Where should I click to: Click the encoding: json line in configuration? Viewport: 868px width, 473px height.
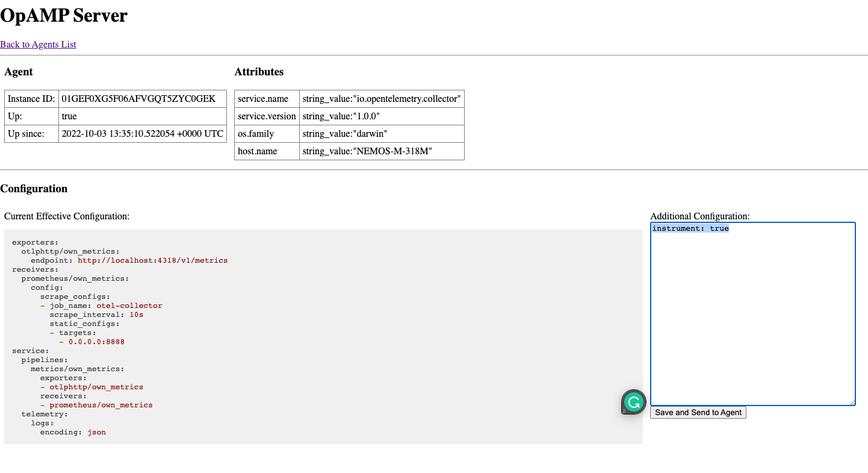72,431
